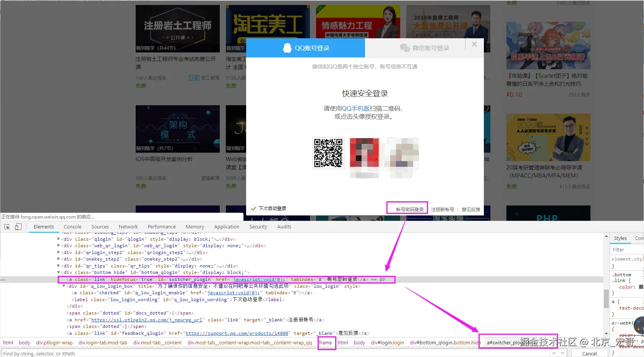Click the Elements panel scroll up arrow
This screenshot has height=357, width=644.
click(606, 236)
